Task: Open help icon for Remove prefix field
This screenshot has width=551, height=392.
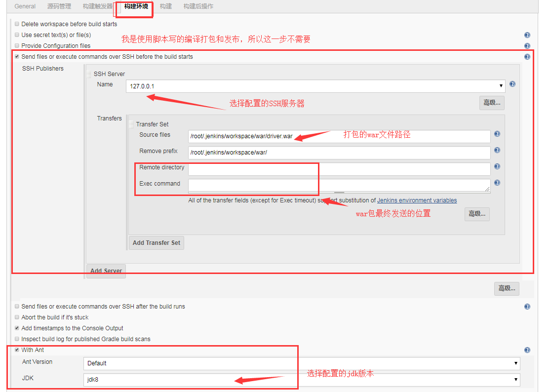Action: (x=497, y=151)
